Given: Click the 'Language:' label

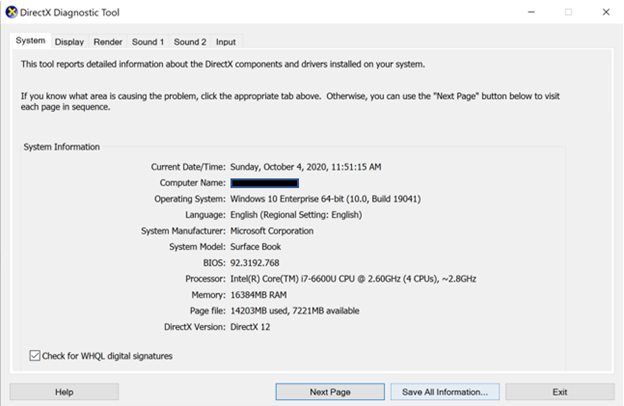Looking at the screenshot, I should (205, 215).
